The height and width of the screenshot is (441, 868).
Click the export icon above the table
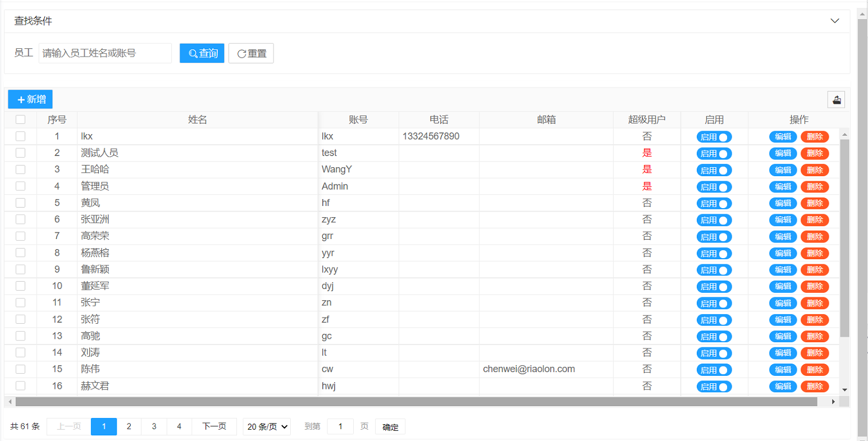(x=836, y=99)
